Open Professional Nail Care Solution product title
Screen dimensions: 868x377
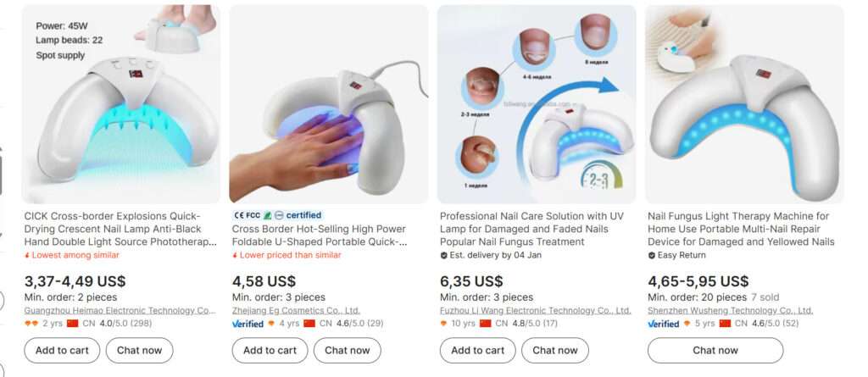(x=531, y=229)
